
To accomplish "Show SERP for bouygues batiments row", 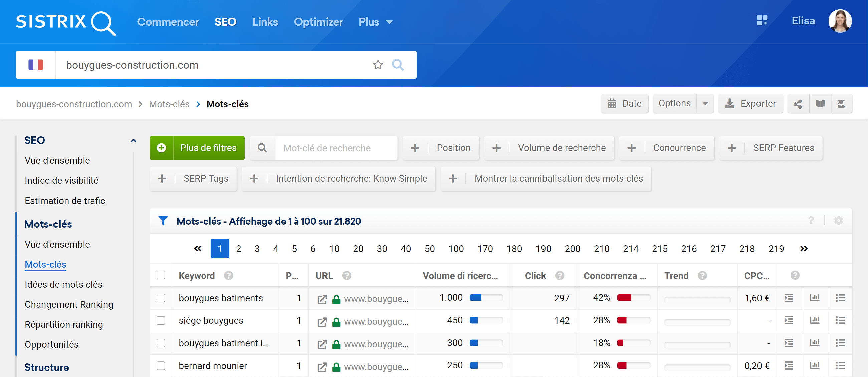I will click(789, 298).
